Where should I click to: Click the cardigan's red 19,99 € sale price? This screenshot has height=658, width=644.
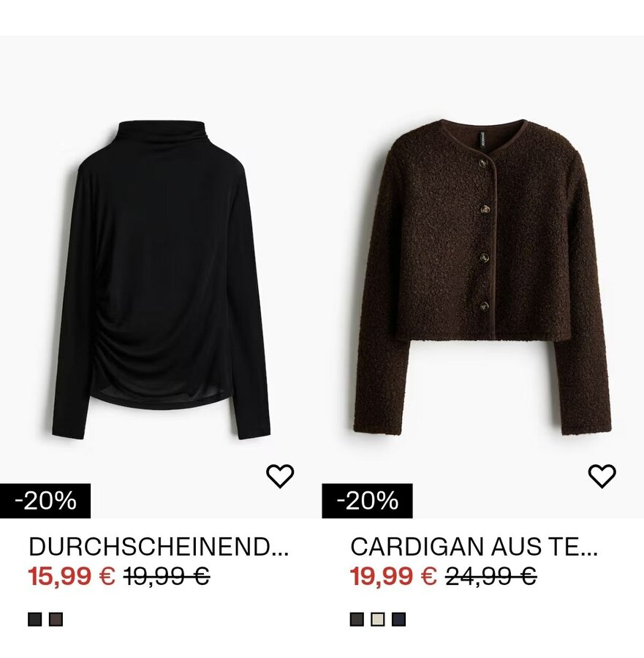pyautogui.click(x=393, y=576)
